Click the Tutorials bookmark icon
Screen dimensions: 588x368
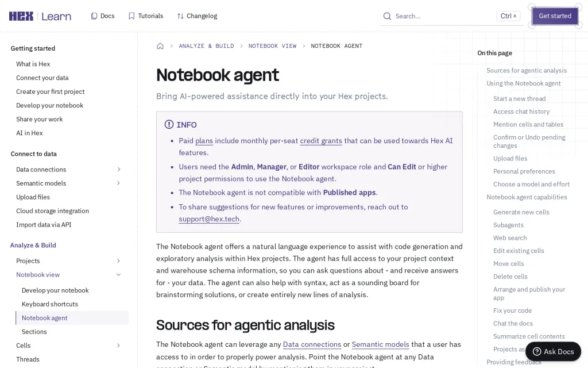click(131, 16)
